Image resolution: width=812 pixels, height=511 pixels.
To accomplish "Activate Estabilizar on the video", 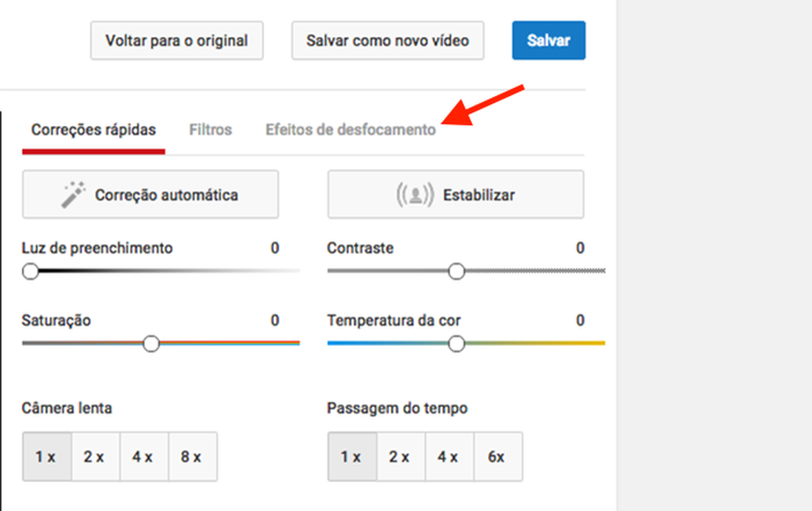I will (x=455, y=194).
